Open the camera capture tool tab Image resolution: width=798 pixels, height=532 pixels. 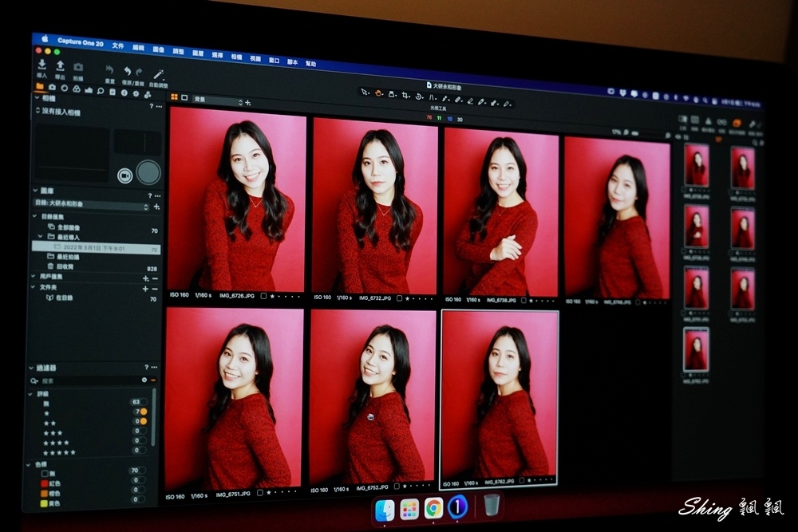tap(52, 88)
